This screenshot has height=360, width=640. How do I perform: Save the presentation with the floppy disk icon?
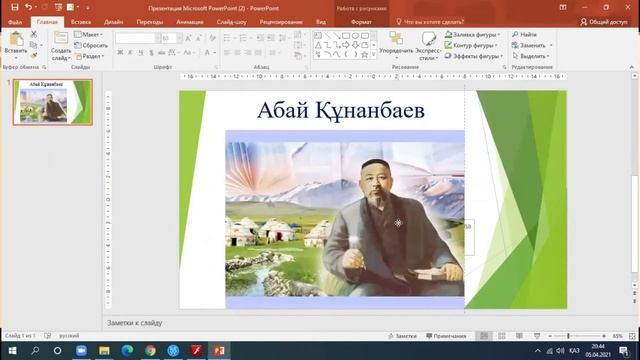click(x=14, y=7)
